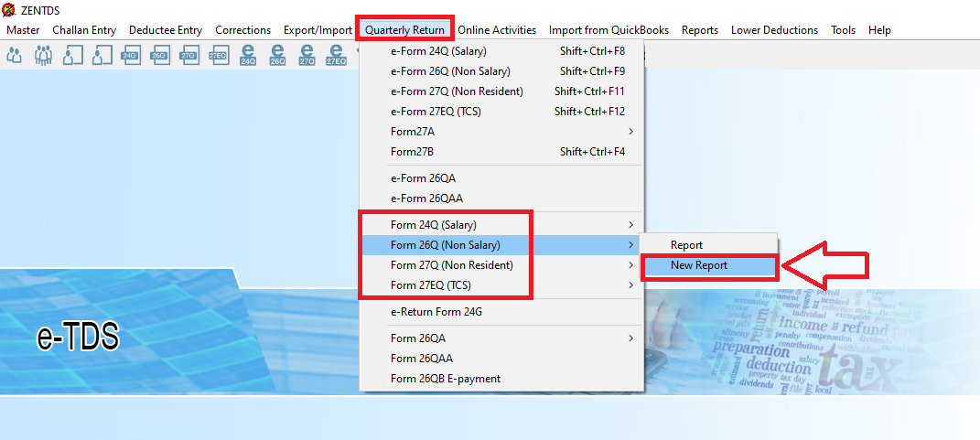The width and height of the screenshot is (980, 440).
Task: Open the Import from QuickBooks menu
Action: coord(608,30)
